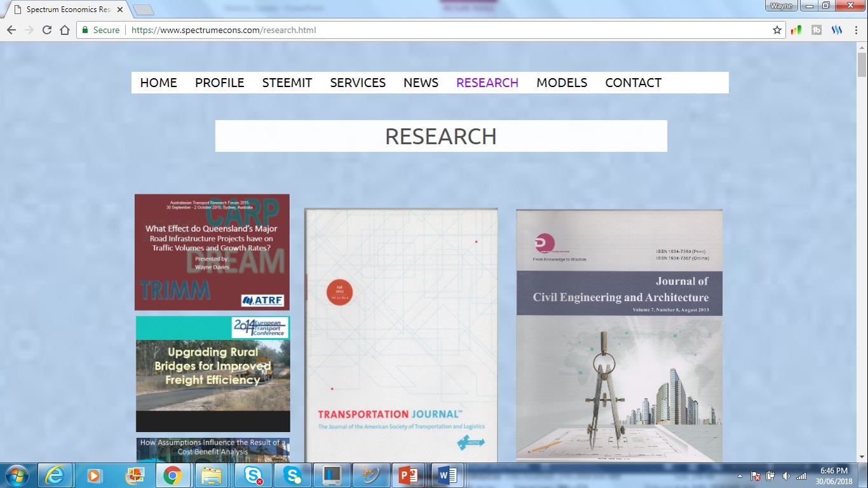Open Action Center flag icon
Viewport: 868px width, 488px height.
pos(756,476)
